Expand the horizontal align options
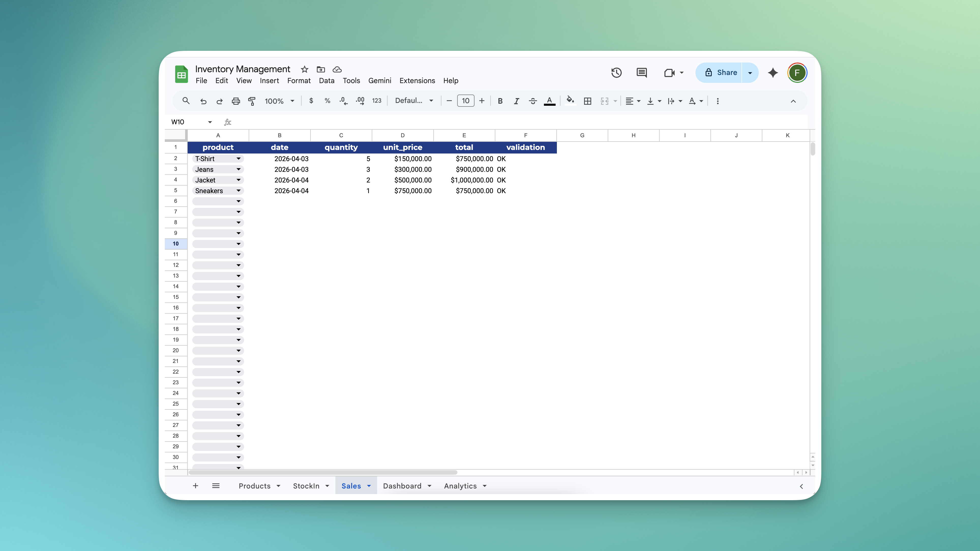The width and height of the screenshot is (980, 551). [x=638, y=101]
